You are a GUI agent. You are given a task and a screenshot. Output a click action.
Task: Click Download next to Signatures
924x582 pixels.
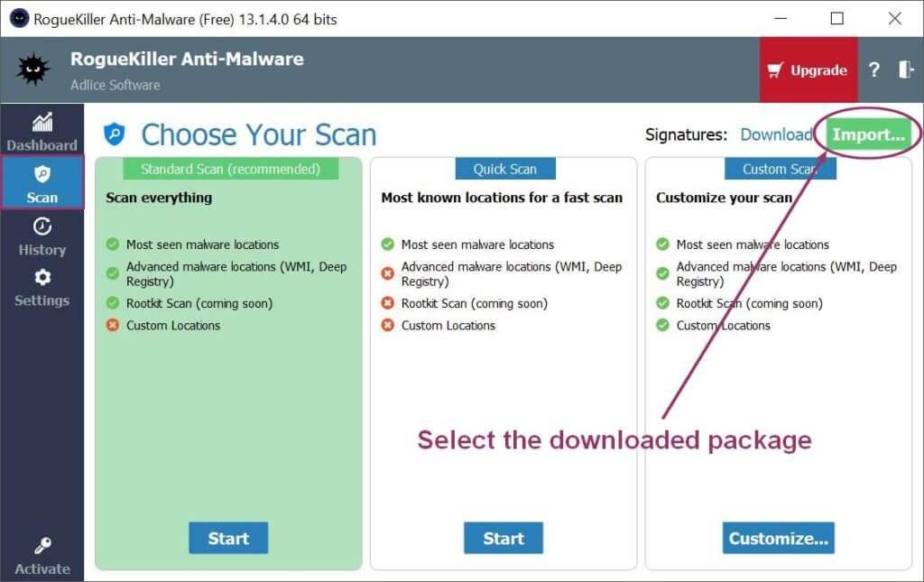pyautogui.click(x=777, y=134)
